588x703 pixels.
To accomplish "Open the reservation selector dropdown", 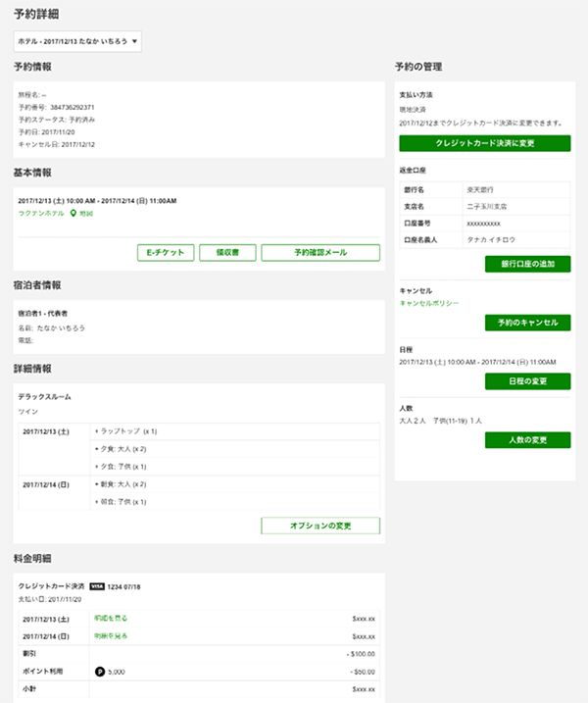I will coord(78,41).
